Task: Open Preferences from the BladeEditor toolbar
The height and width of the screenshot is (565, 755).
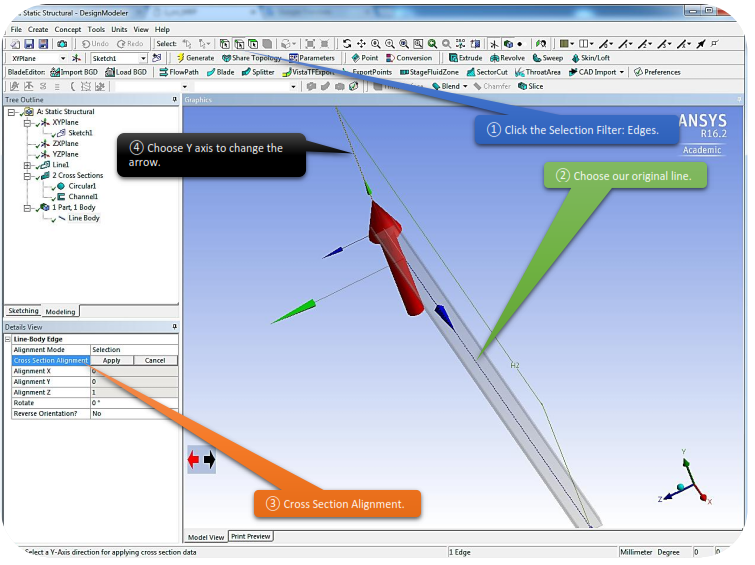Action: tap(657, 72)
